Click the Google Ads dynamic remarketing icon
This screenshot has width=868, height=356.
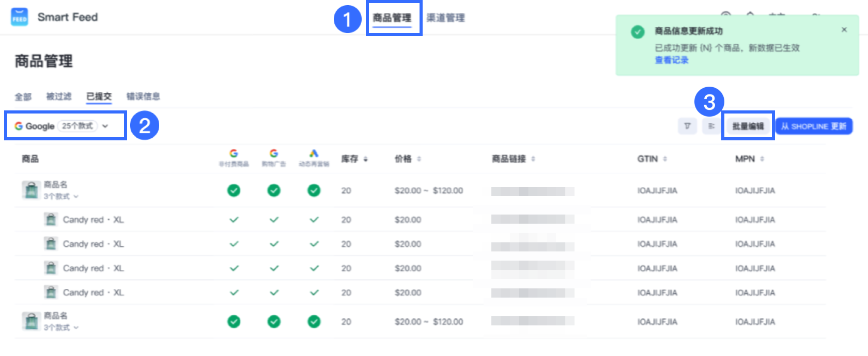point(314,154)
